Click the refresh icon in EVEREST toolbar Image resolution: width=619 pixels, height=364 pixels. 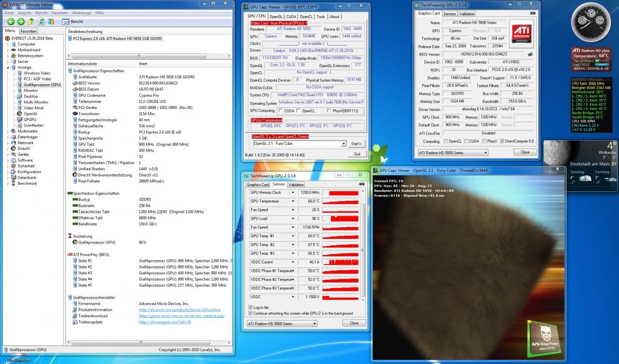(x=41, y=21)
